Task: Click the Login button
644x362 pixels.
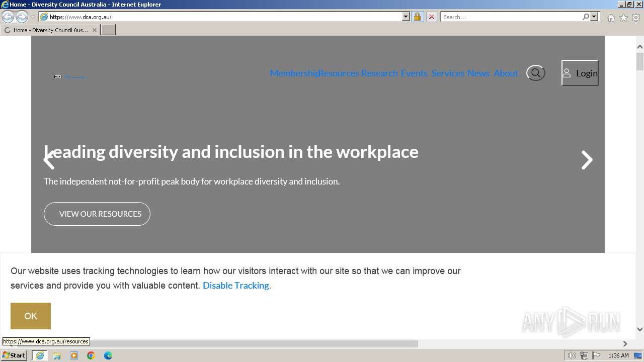Action: 580,73
